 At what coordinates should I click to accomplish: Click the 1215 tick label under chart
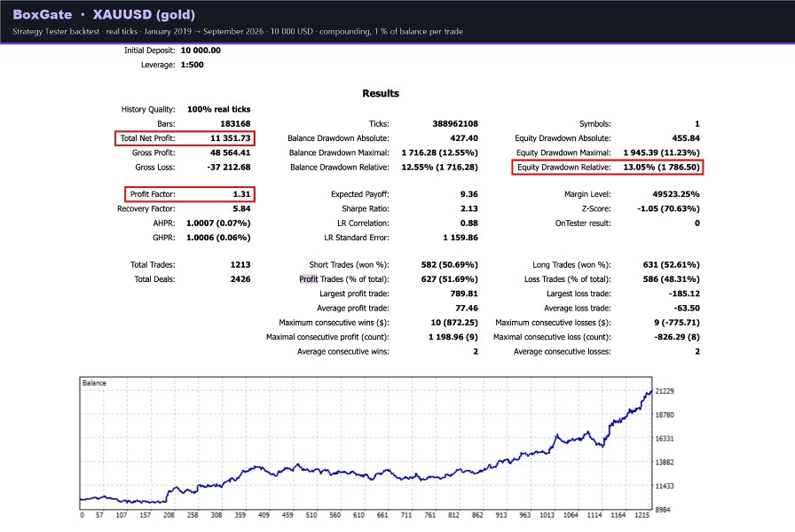[x=642, y=515]
